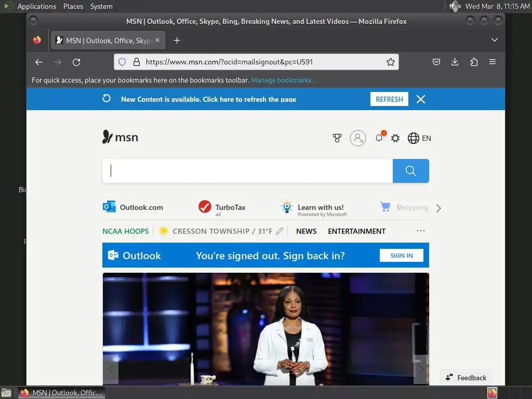Open the Save to Pocket icon
The height and width of the screenshot is (399, 532).
coord(436,62)
